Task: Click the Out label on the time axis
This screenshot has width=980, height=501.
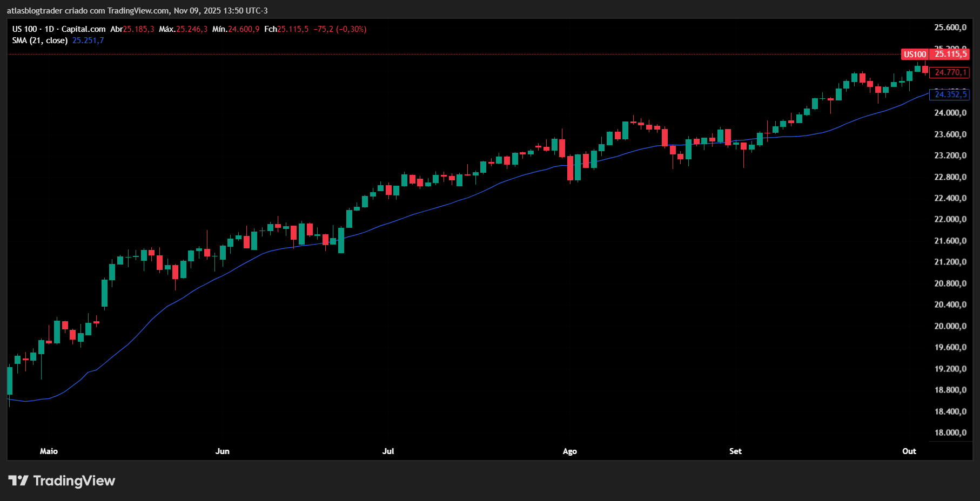Action: coord(909,451)
